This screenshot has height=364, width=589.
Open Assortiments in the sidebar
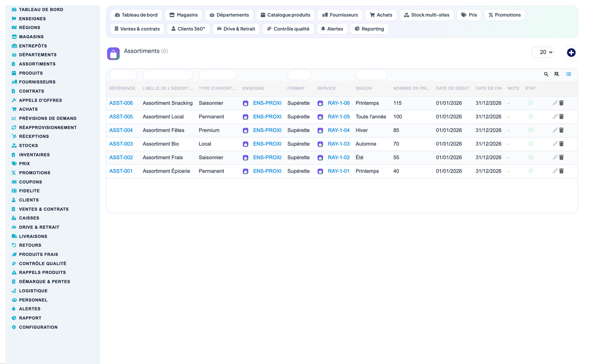point(37,64)
